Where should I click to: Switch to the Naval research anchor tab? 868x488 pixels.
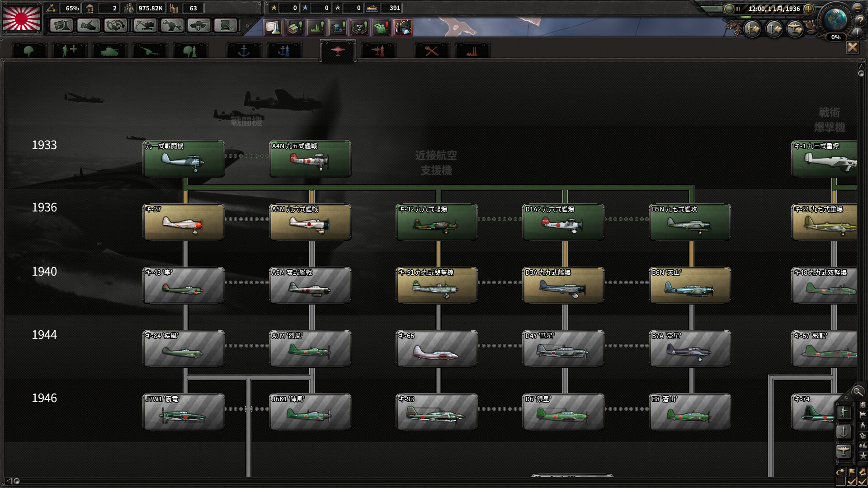(244, 51)
